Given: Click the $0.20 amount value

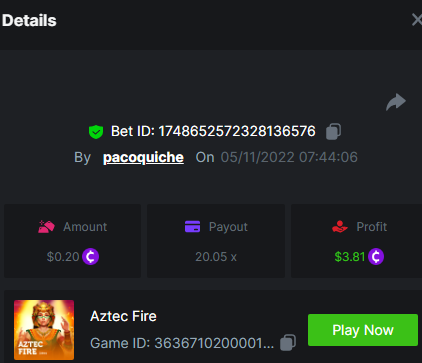Looking at the screenshot, I should coord(63,257).
